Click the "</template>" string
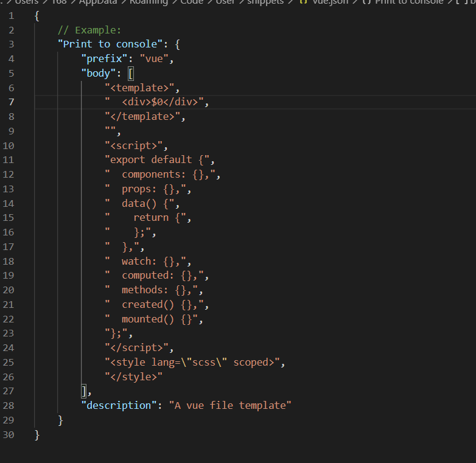 tap(142, 117)
